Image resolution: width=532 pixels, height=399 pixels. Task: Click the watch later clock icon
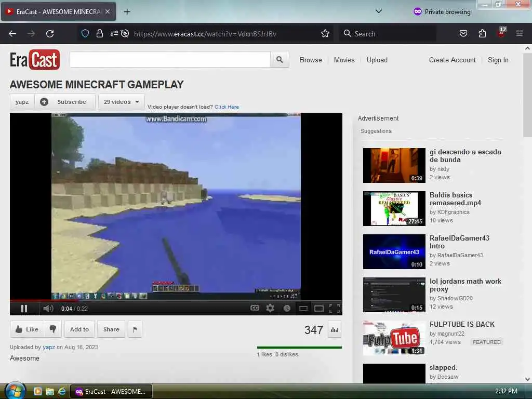click(x=287, y=308)
